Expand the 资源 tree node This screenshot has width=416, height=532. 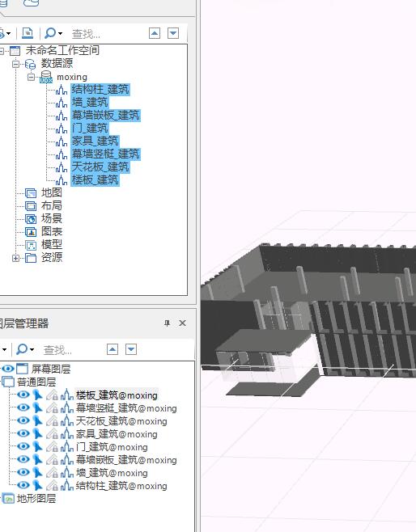click(15, 258)
